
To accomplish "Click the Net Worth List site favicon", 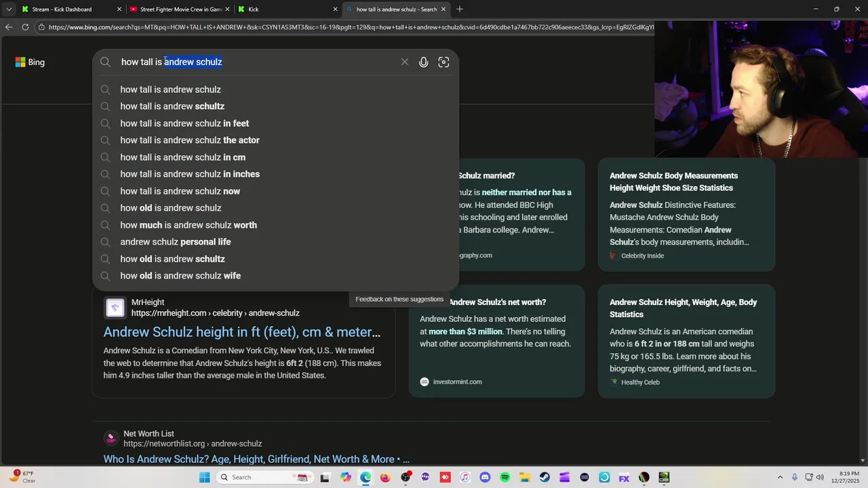I will [x=111, y=439].
